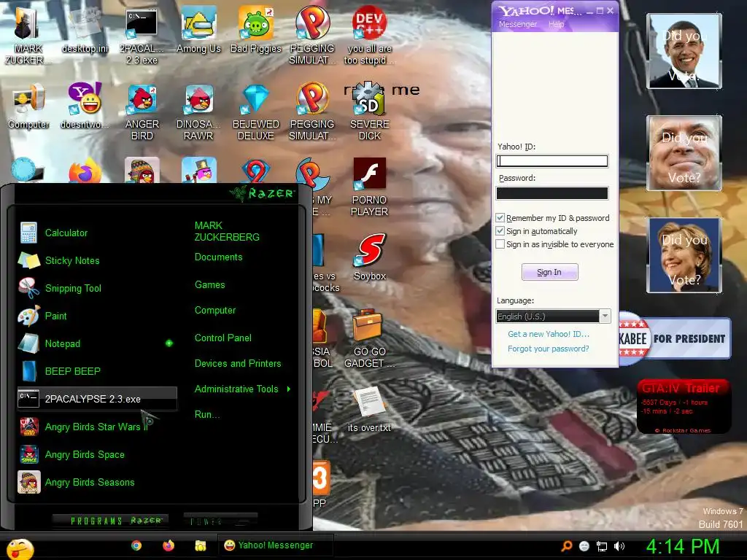Image resolution: width=747 pixels, height=560 pixels.
Task: Open Control Panel from the start menu
Action: [x=223, y=338]
